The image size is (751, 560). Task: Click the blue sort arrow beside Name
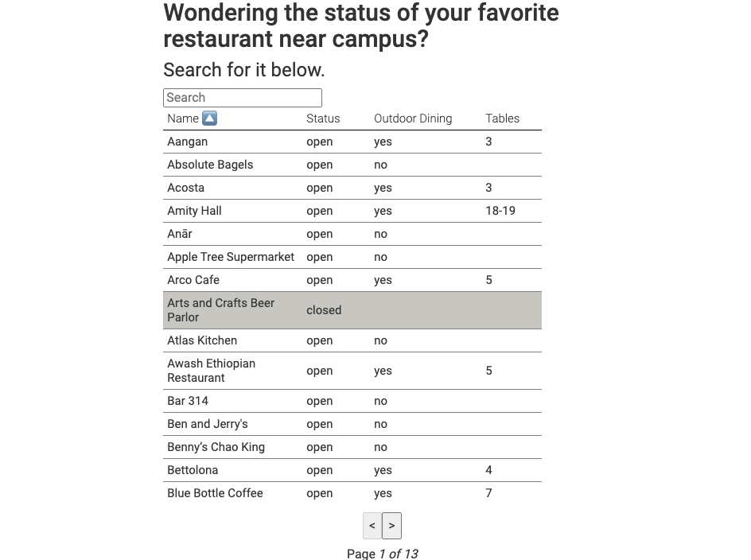(209, 118)
